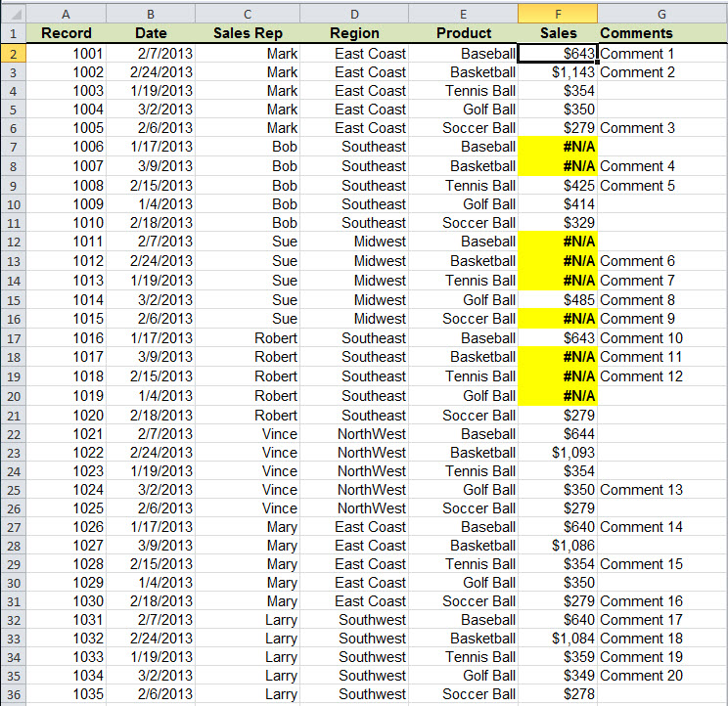This screenshot has width=728, height=706.
Task: Select the #N/A cell for record 1011
Action: (558, 242)
